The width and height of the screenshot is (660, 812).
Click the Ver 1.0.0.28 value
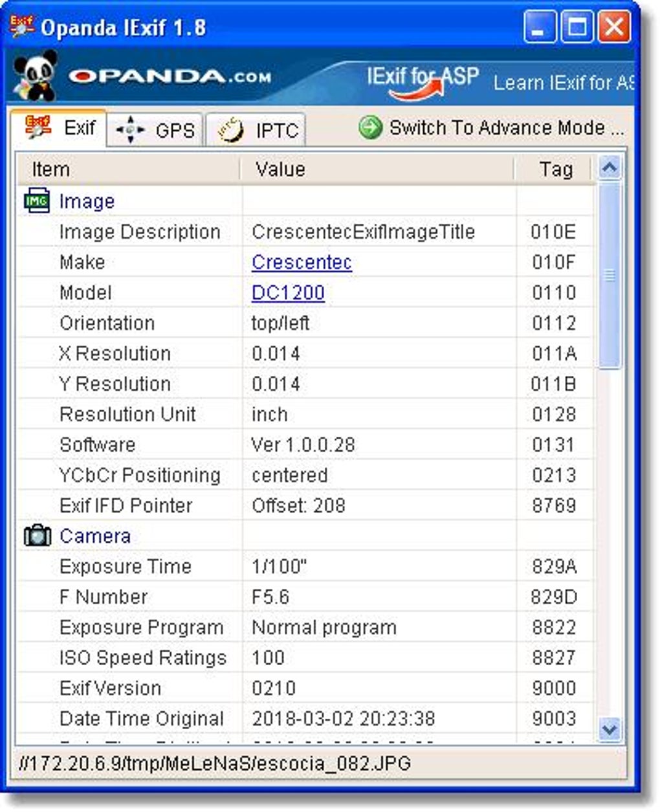tap(303, 444)
